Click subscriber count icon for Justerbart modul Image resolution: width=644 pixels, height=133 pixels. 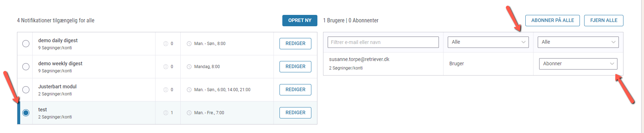165,90
